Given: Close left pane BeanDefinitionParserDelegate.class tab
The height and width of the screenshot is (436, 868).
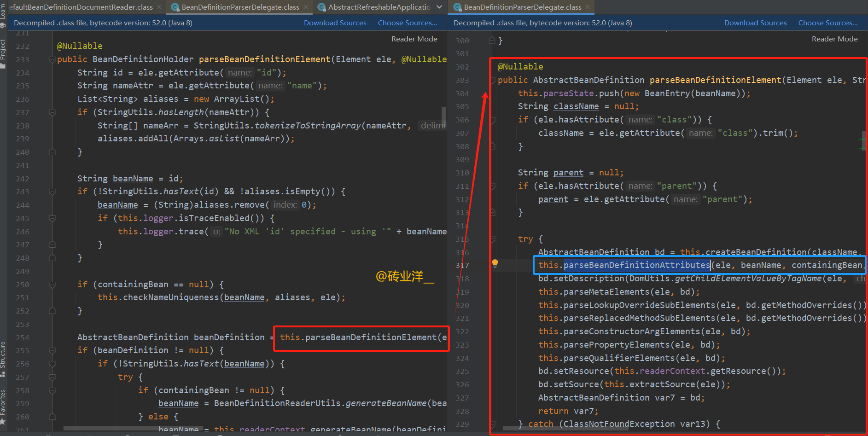Looking at the screenshot, I should tap(306, 7).
